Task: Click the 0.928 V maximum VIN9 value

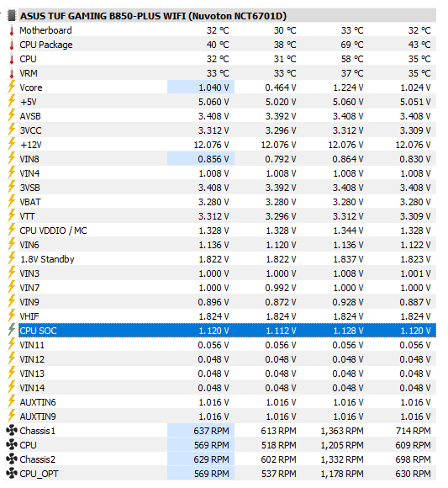Action: 348,303
